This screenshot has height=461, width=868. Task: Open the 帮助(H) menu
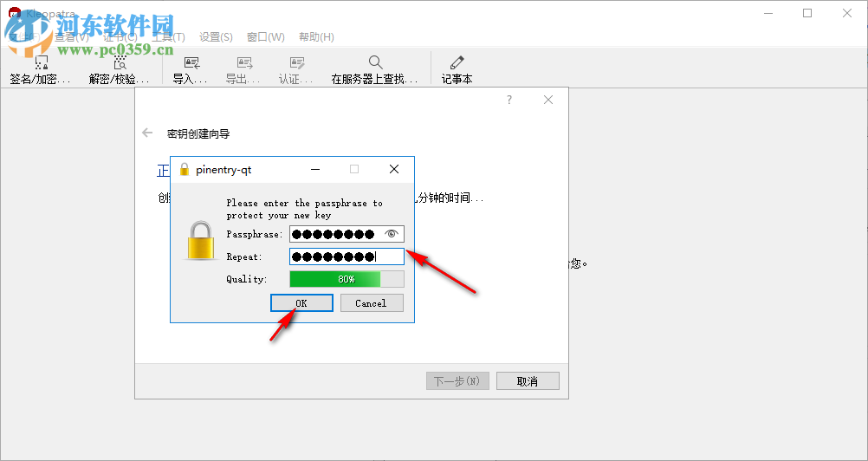[x=317, y=37]
